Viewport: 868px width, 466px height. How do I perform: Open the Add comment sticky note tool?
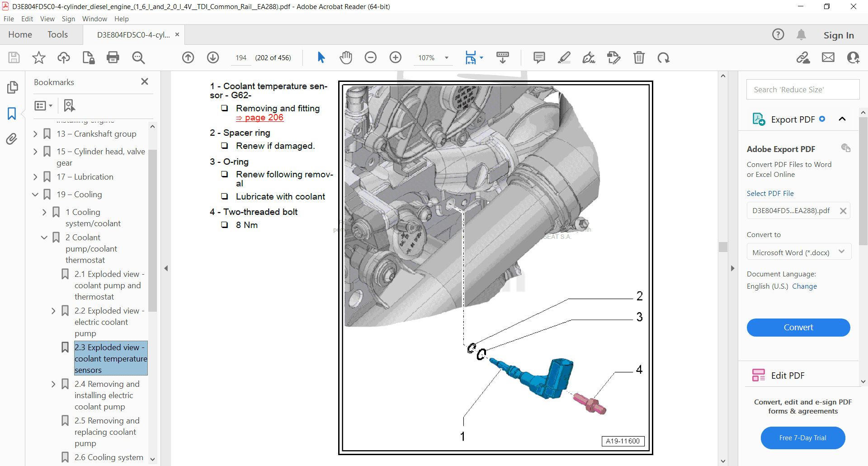[x=539, y=57]
